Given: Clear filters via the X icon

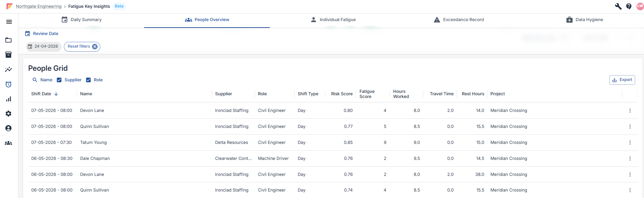Looking at the screenshot, I should coord(95,47).
